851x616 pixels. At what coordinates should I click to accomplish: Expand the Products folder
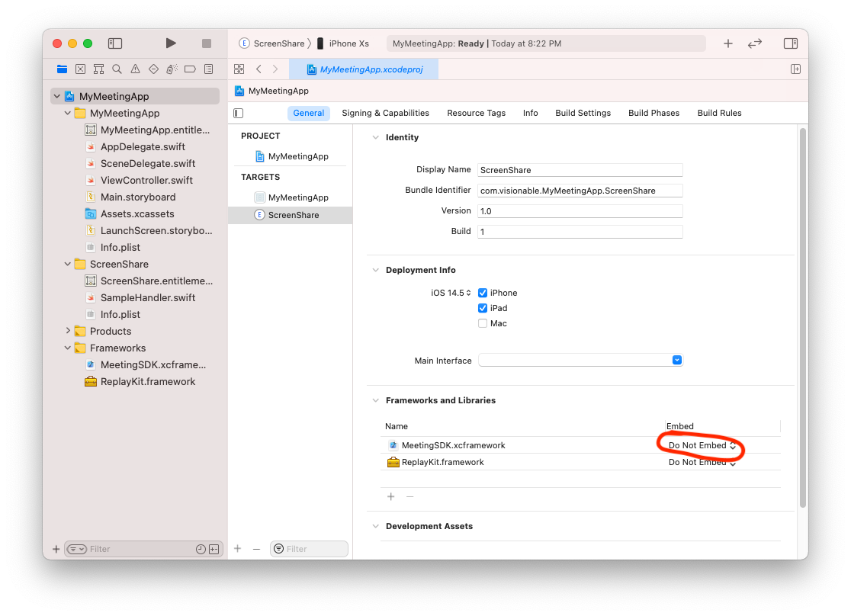pyautogui.click(x=67, y=331)
